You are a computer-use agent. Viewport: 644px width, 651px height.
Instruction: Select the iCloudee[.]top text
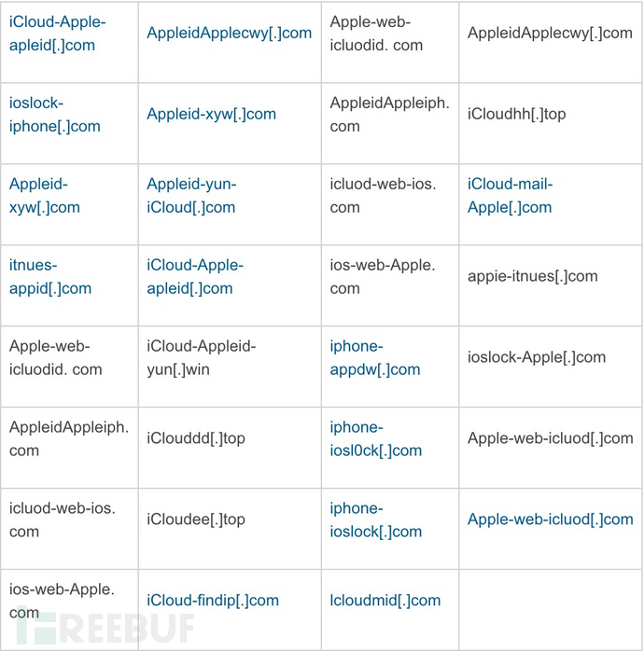point(196,519)
